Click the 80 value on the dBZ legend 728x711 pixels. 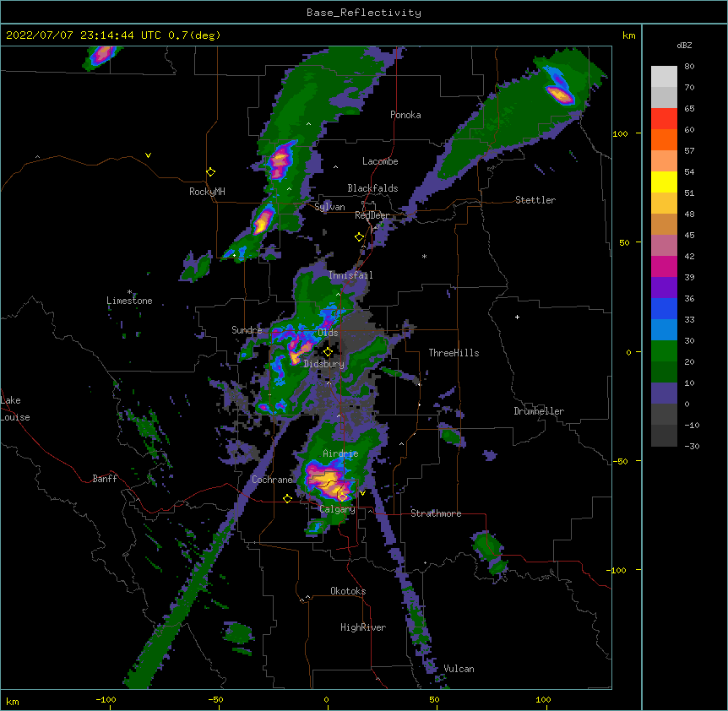(689, 67)
